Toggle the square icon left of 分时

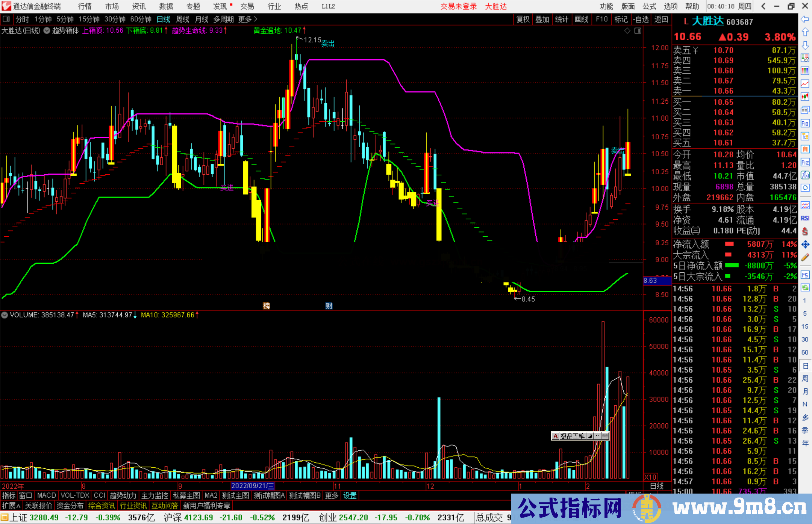6,19
